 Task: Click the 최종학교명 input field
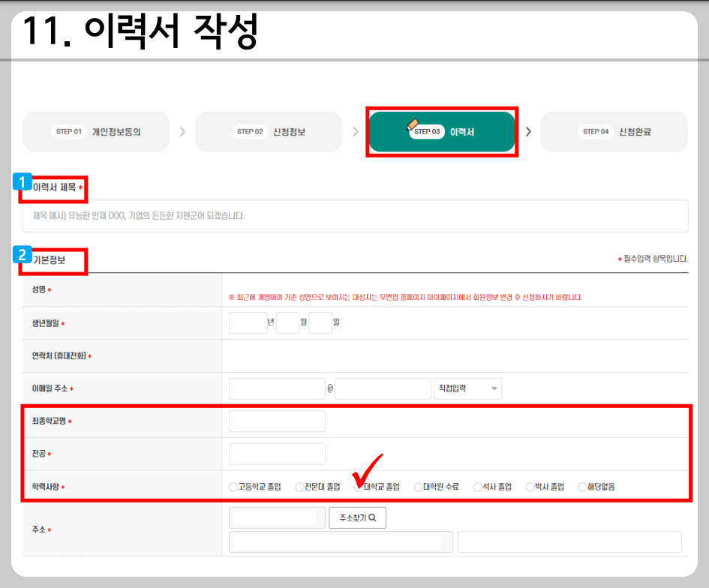[x=277, y=421]
